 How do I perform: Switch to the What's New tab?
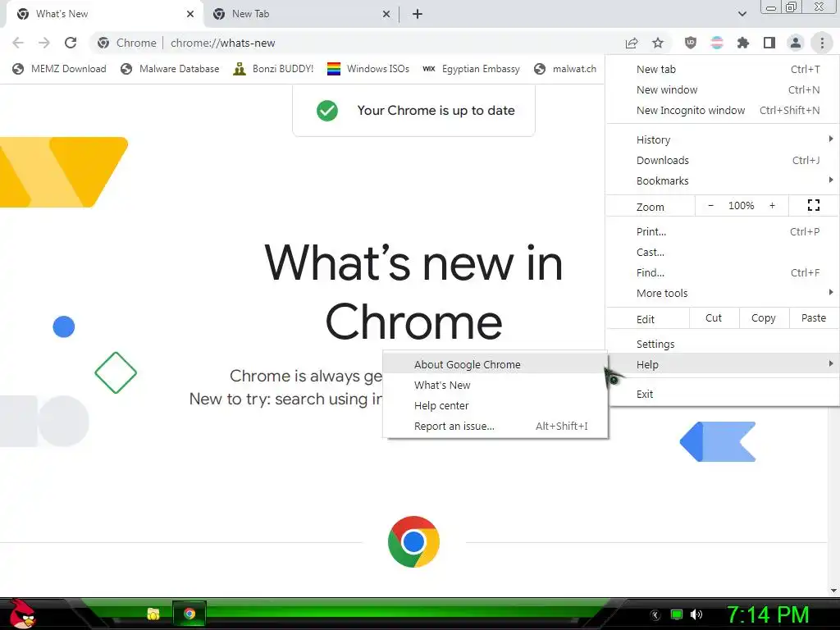point(104,14)
